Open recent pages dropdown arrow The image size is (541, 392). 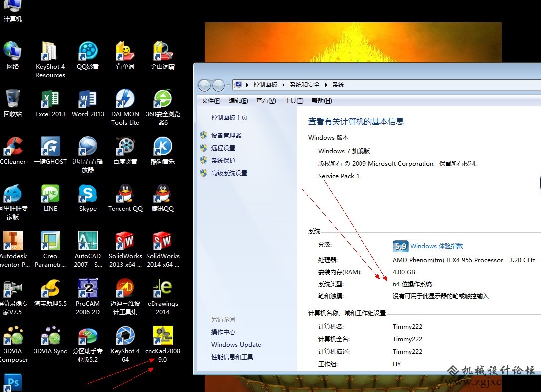[228, 85]
